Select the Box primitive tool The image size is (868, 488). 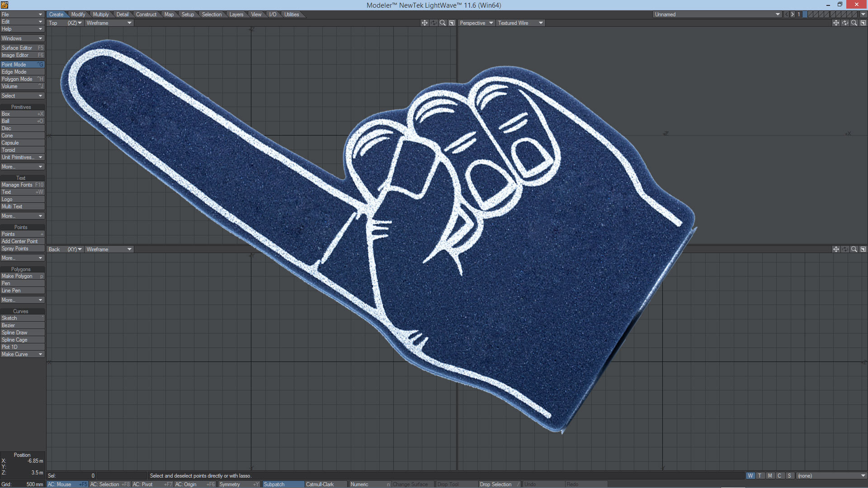(22, 114)
